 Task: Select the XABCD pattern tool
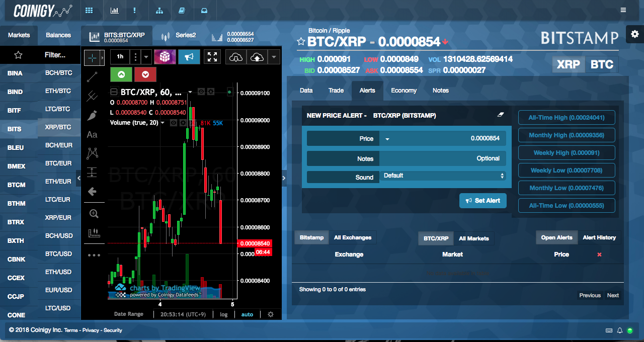[92, 153]
